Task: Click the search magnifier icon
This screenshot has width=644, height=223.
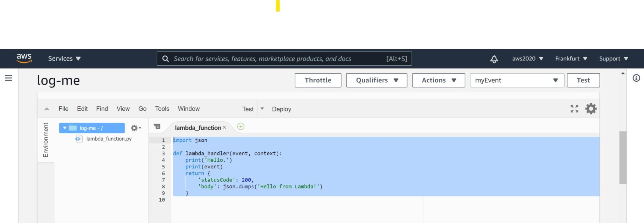Action: click(165, 59)
